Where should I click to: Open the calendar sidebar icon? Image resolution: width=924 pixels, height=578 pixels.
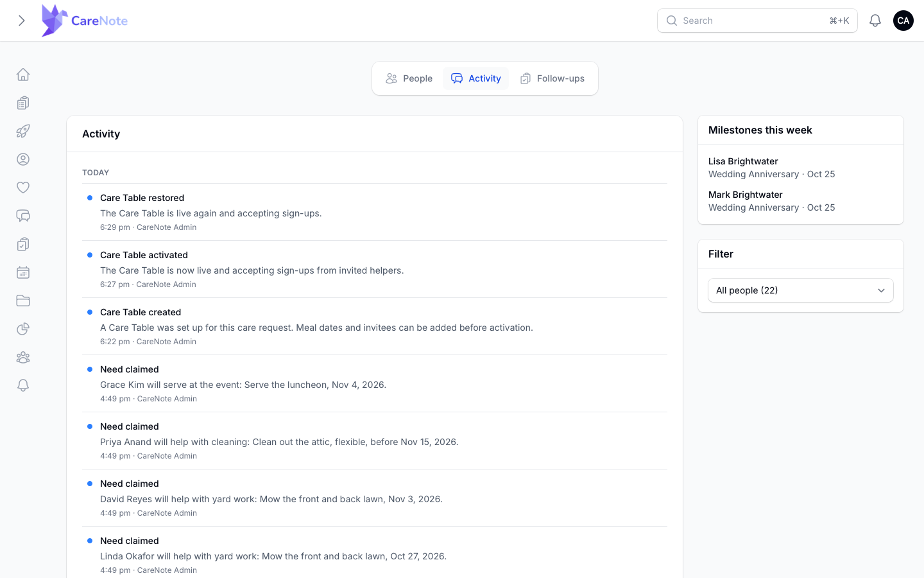[x=23, y=272]
